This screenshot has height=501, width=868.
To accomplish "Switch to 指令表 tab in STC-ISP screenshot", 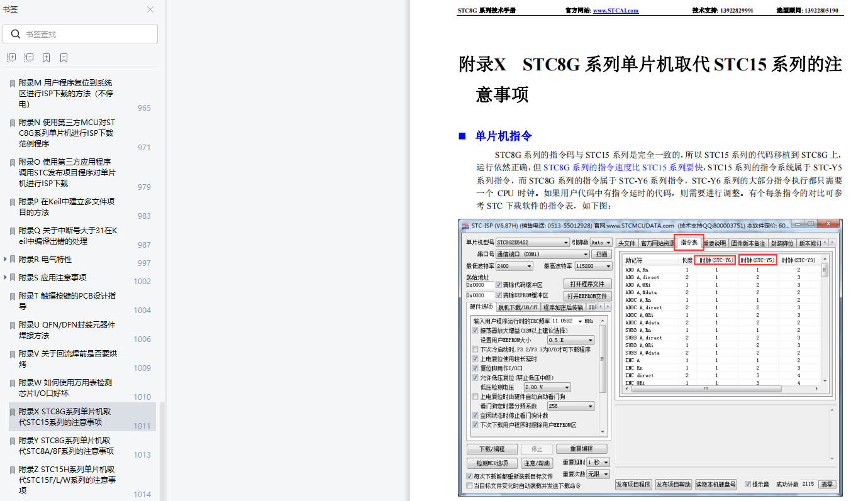I will click(x=689, y=242).
